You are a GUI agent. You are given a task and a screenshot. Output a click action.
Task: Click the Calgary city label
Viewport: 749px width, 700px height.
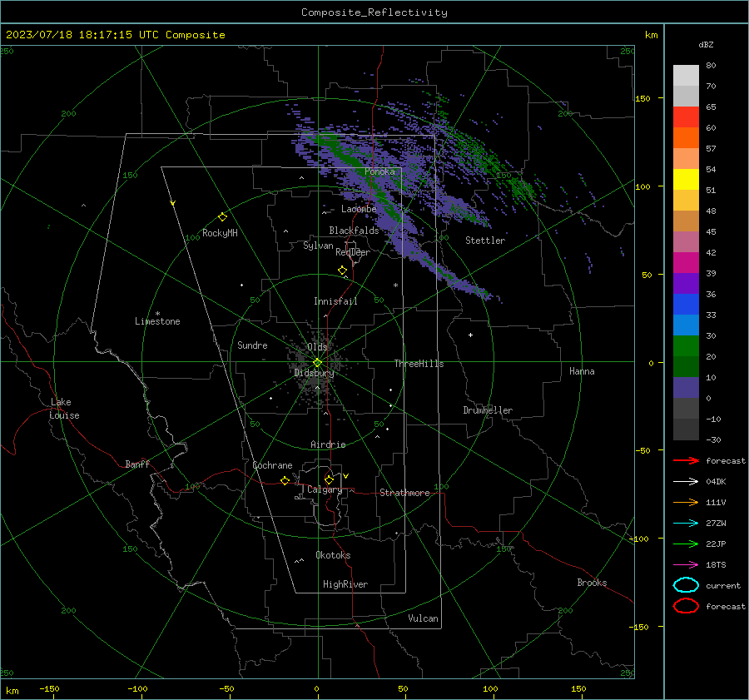coord(325,489)
